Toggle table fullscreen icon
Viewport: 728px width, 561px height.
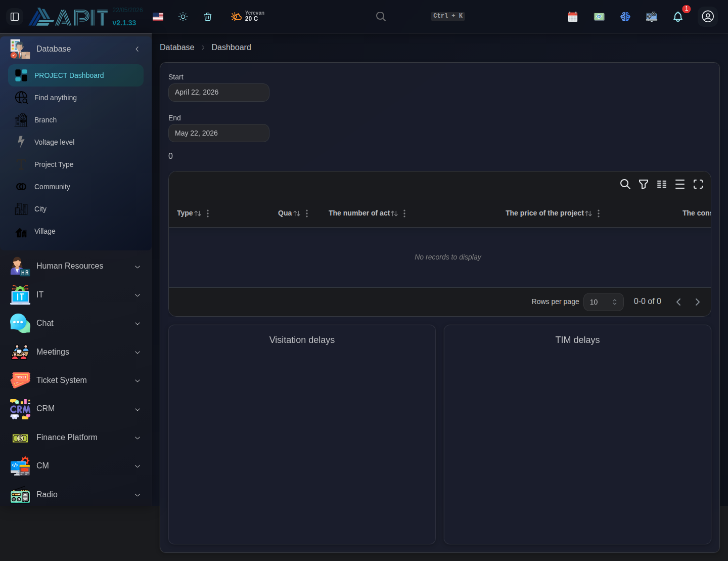pos(698,184)
